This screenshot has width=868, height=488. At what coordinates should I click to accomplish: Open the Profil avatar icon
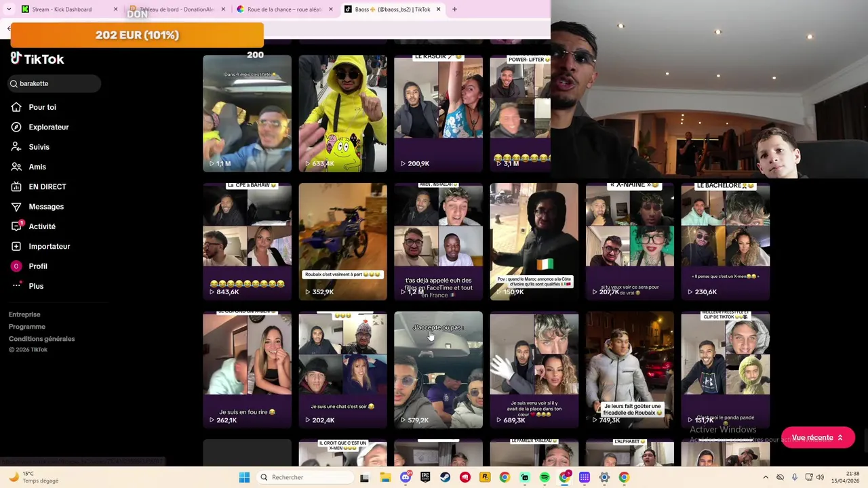pos(16,266)
